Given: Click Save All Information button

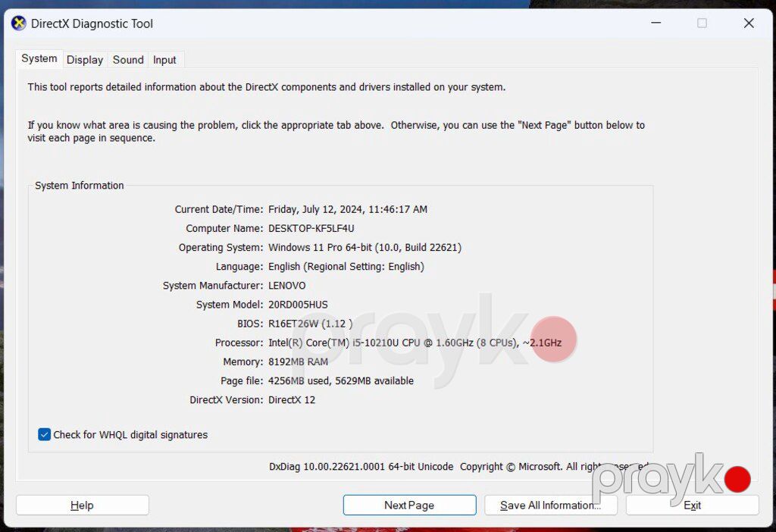Looking at the screenshot, I should (550, 505).
